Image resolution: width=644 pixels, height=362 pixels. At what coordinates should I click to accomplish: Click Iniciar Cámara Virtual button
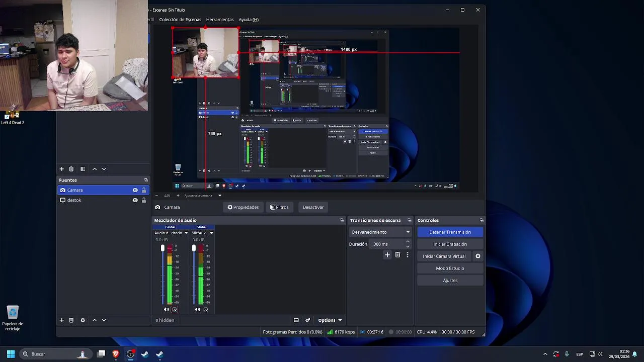[444, 256]
